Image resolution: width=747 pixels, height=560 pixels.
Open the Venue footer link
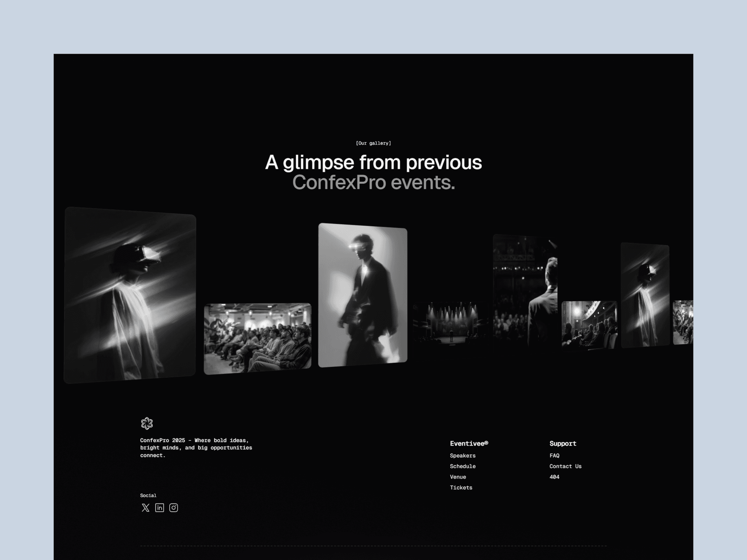pyautogui.click(x=458, y=477)
